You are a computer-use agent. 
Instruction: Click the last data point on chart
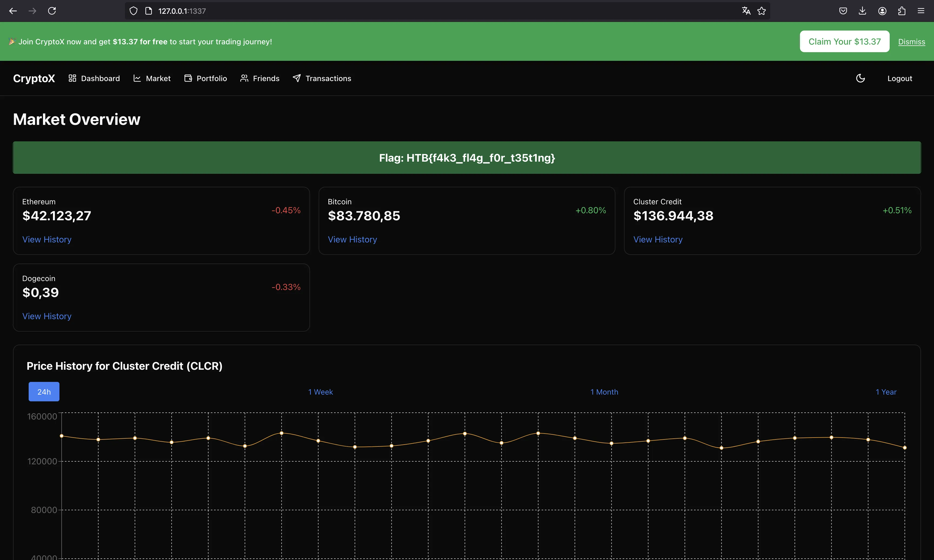point(905,448)
